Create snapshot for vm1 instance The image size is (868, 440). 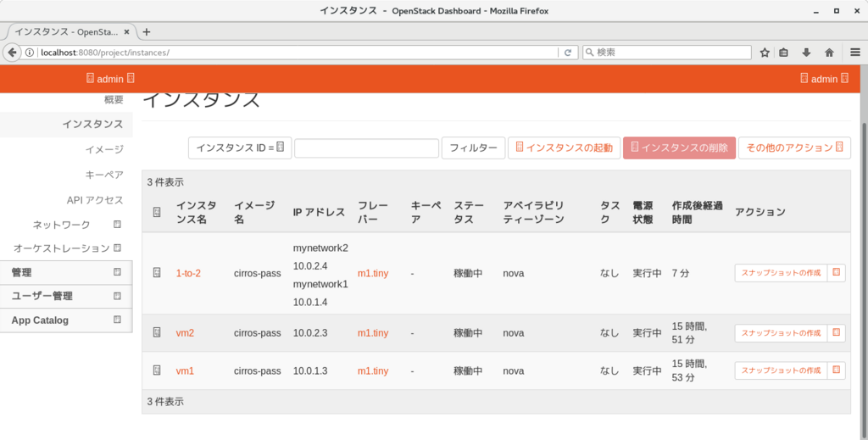(781, 370)
